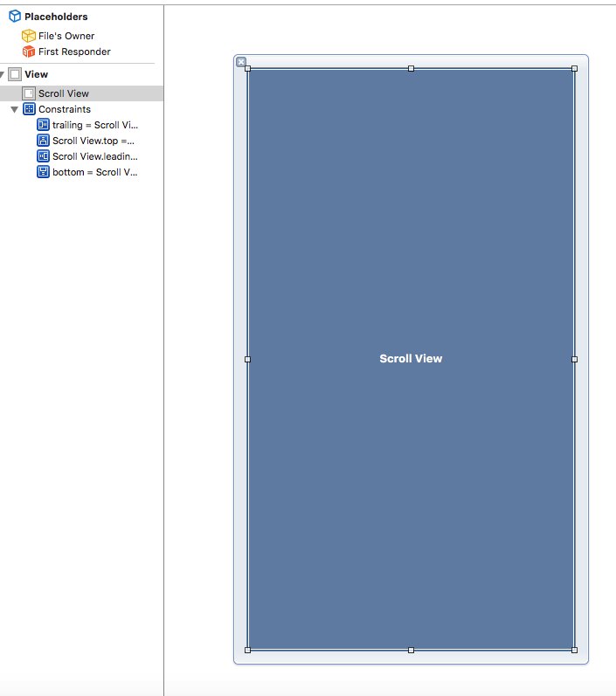Select the View row in outline
Screen dimensions: 616x696
[x=36, y=74]
